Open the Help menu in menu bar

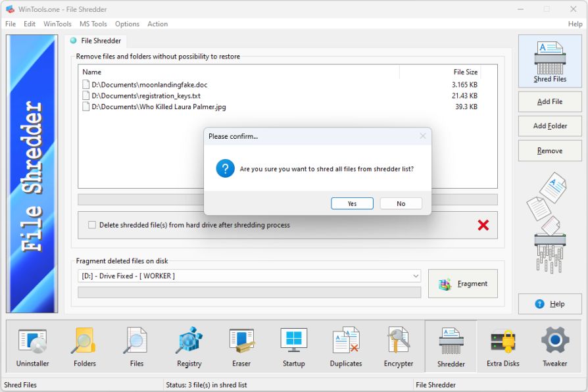tap(575, 24)
